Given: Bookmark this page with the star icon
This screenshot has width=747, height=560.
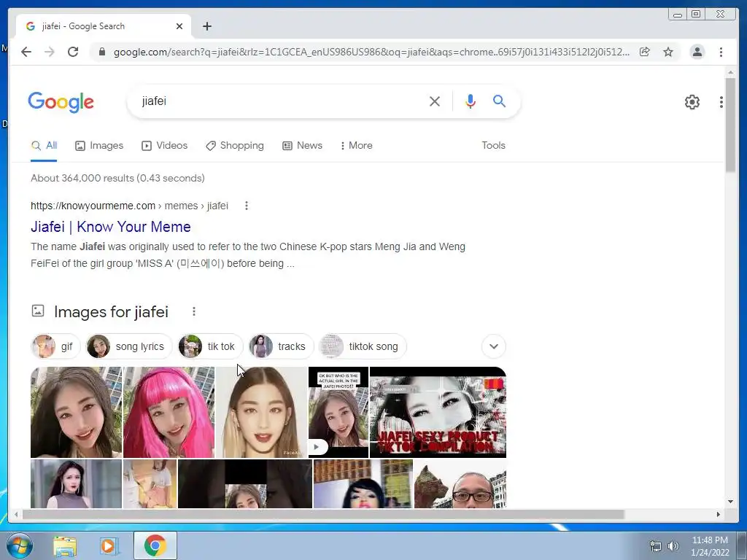Looking at the screenshot, I should (x=668, y=52).
